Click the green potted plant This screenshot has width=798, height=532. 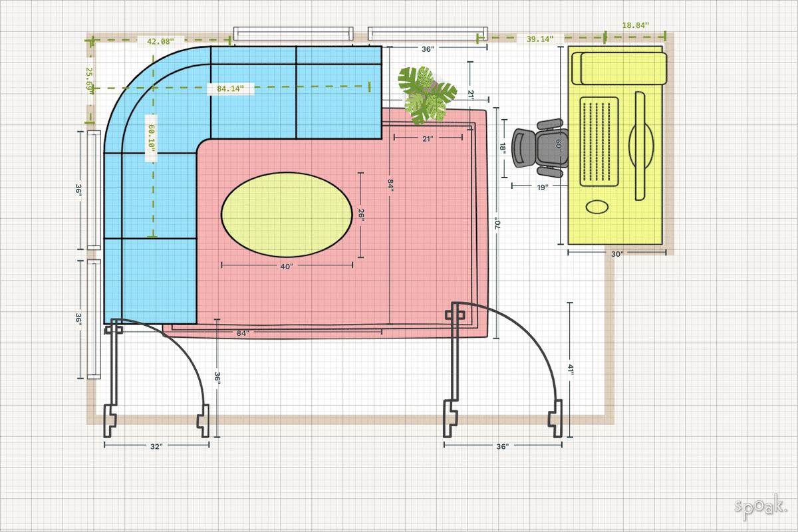point(427,94)
